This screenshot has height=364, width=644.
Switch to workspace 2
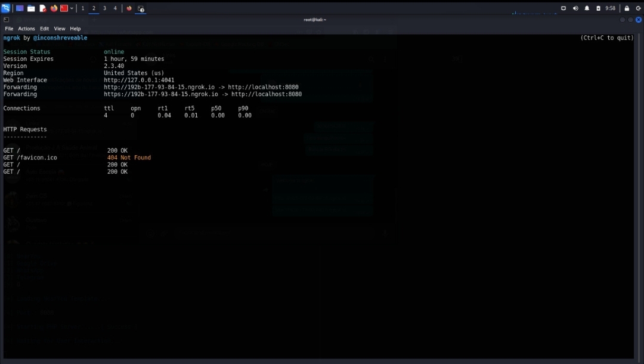click(x=94, y=8)
